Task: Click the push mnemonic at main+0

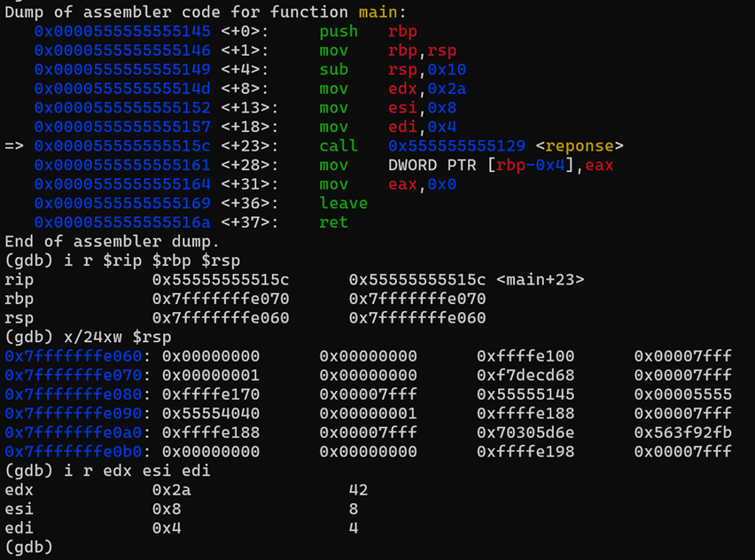Action: [x=339, y=31]
